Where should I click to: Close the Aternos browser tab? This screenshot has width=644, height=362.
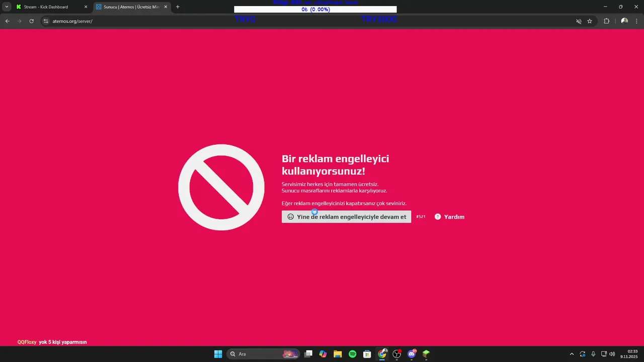click(x=166, y=7)
